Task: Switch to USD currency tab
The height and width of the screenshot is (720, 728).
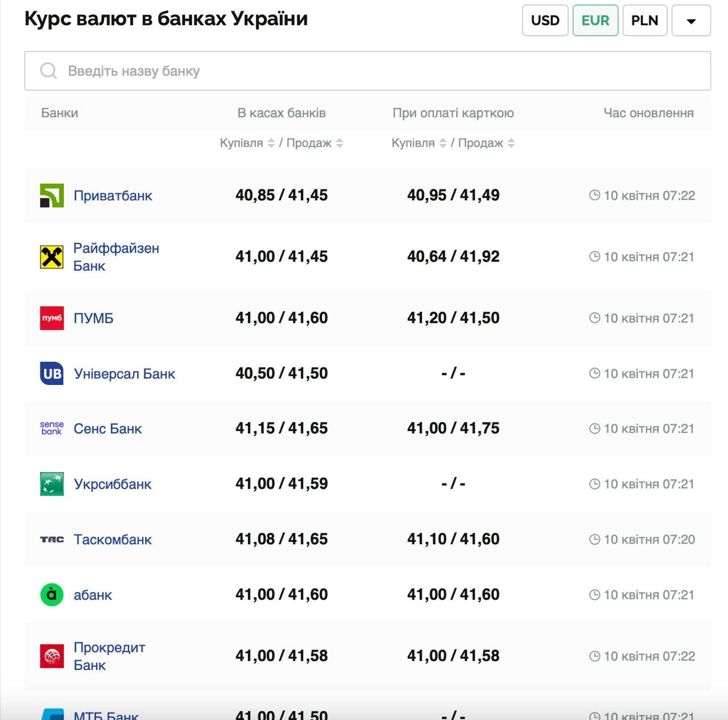Action: 545,20
